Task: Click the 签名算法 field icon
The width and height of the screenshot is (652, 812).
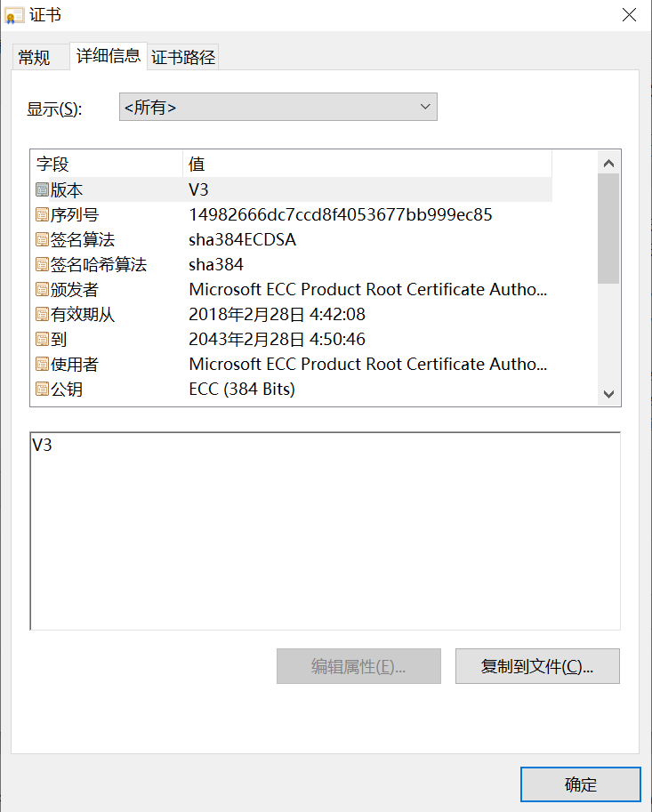Action: click(42, 240)
